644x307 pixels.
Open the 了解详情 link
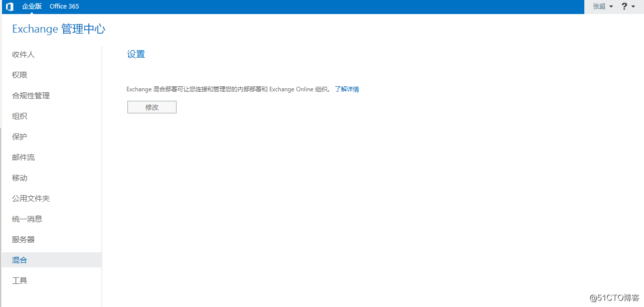coord(347,89)
